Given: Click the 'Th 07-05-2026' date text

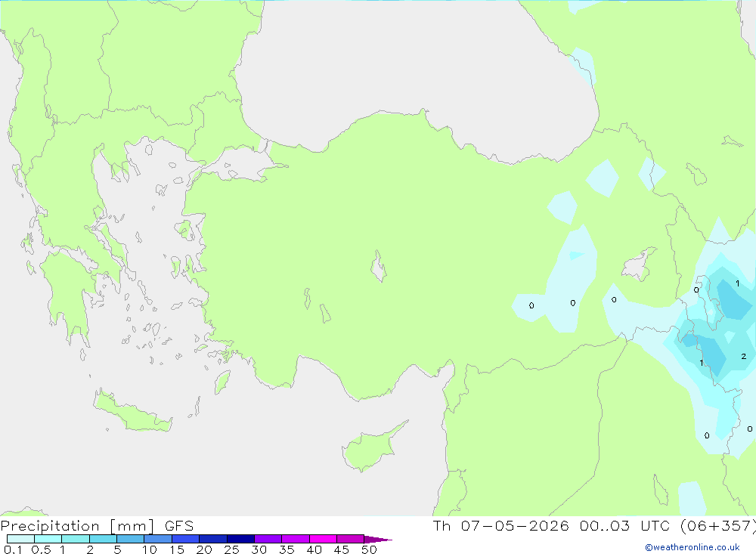Looking at the screenshot, I should [x=501, y=525].
